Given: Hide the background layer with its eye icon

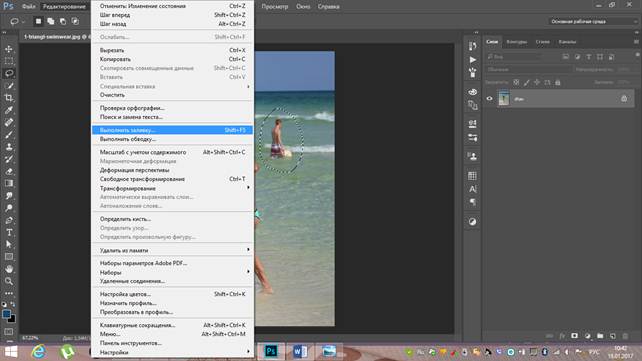Looking at the screenshot, I should pos(489,99).
